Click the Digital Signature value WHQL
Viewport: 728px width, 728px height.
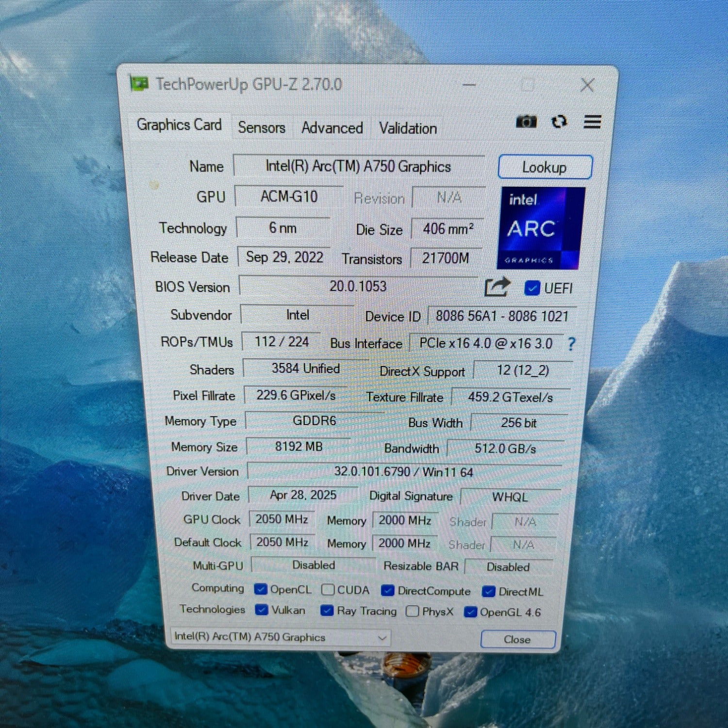(510, 497)
